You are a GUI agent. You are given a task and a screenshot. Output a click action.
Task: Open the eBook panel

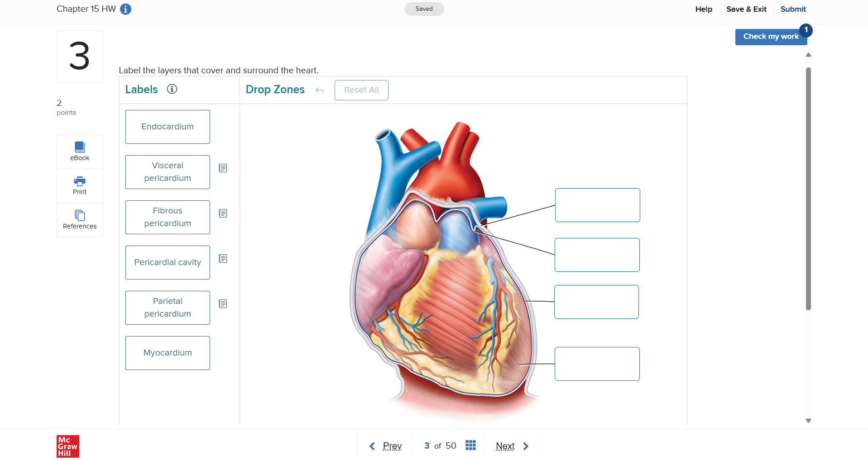point(79,151)
